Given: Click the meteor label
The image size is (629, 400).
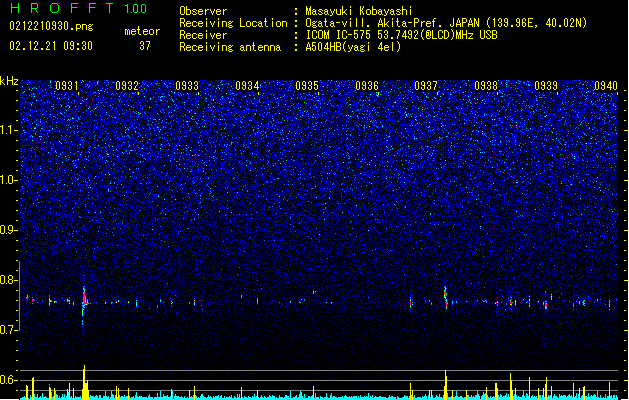Looking at the screenshot, I should tap(142, 31).
